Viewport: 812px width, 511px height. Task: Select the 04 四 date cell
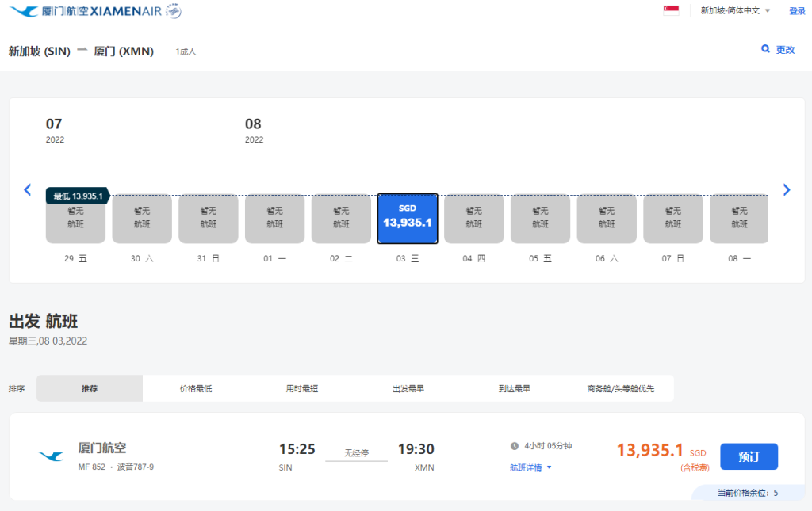pyautogui.click(x=474, y=219)
